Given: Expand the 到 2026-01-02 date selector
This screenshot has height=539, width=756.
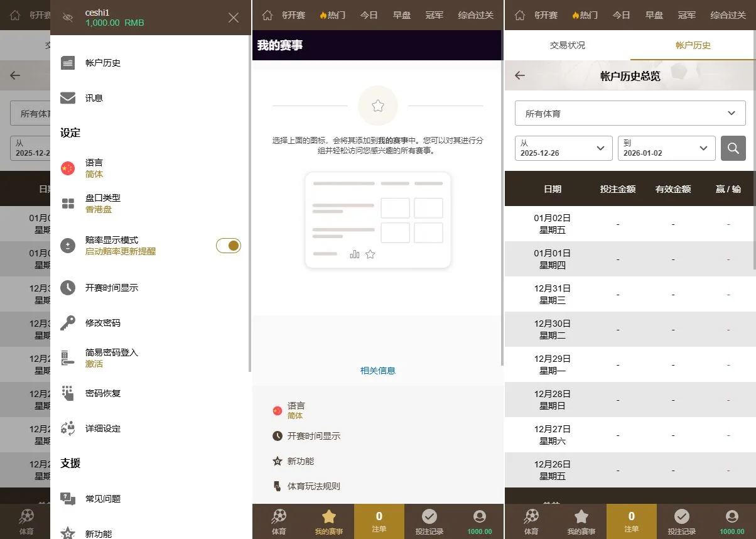Looking at the screenshot, I should tap(666, 148).
